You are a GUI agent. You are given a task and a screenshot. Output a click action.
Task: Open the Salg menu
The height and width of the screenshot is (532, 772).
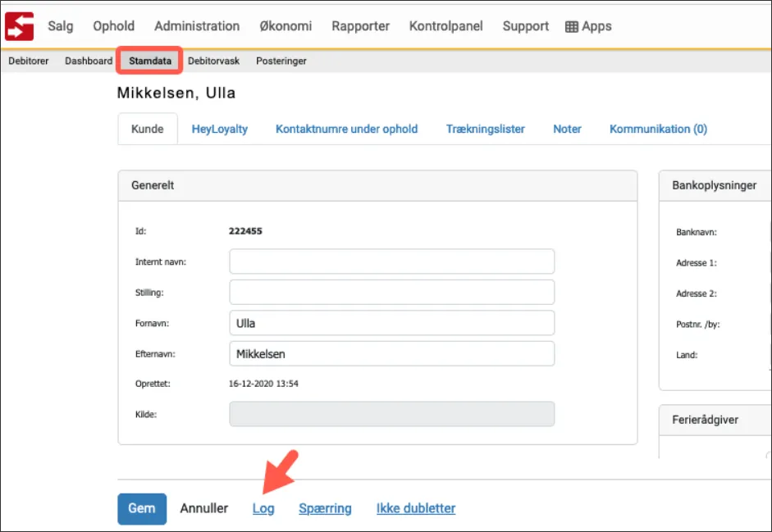(x=61, y=25)
